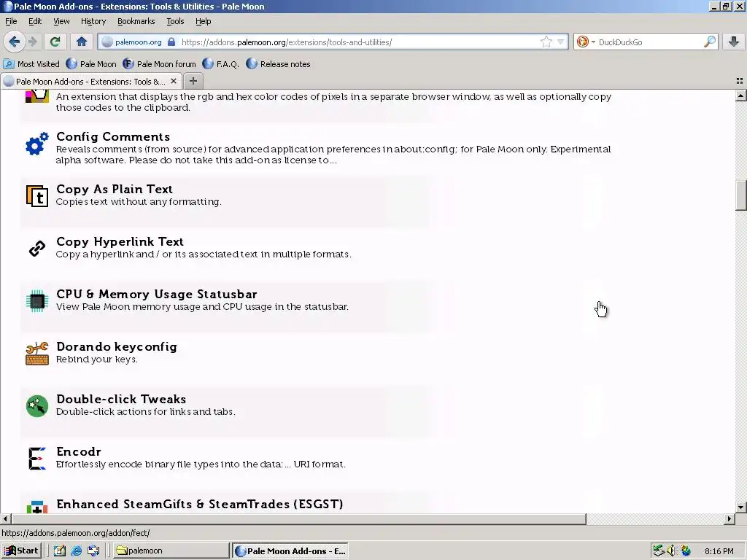
Task: Launch Internet Explorer from quick launch
Action: pos(76,551)
